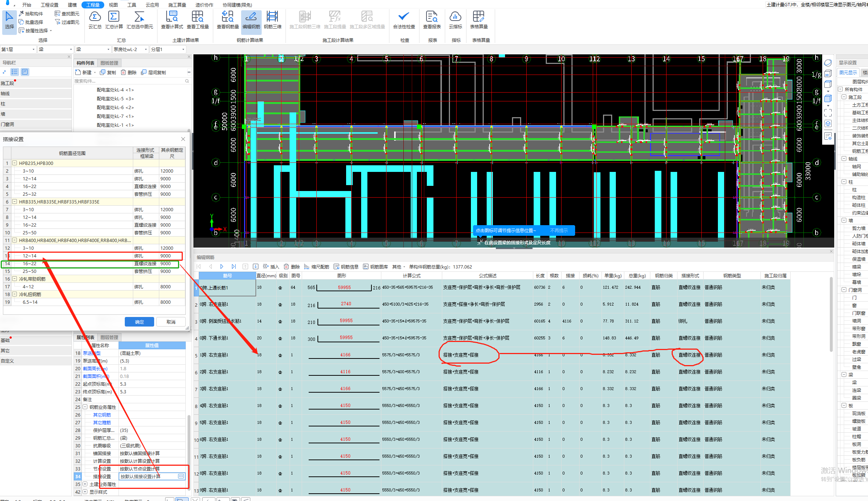Move rebar row down arrow icon

coord(256,267)
